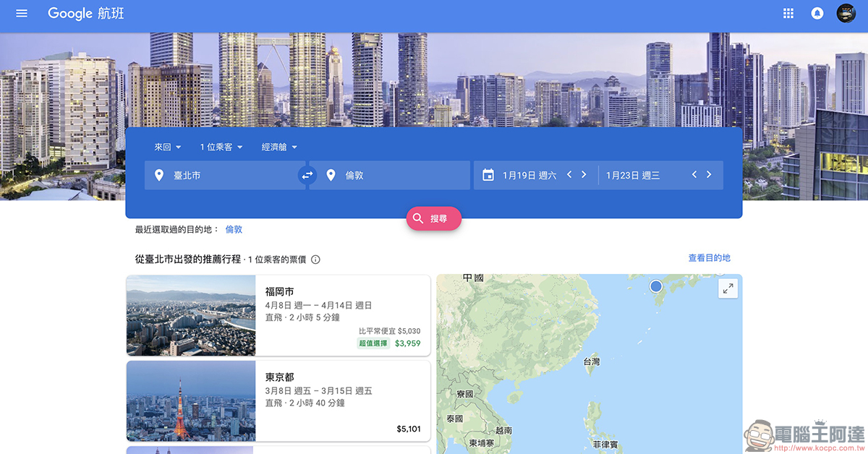
Task: Expand the map to fullscreen
Action: point(728,288)
